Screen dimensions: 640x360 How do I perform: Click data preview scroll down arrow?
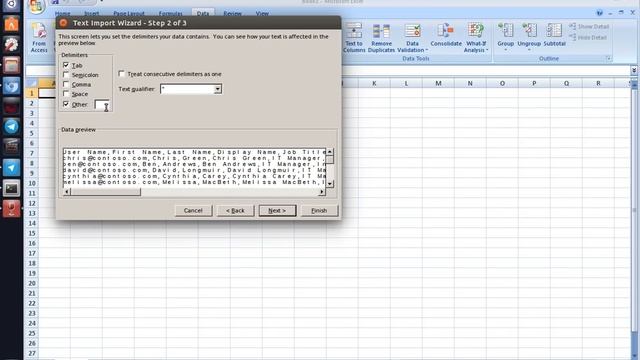[x=330, y=184]
